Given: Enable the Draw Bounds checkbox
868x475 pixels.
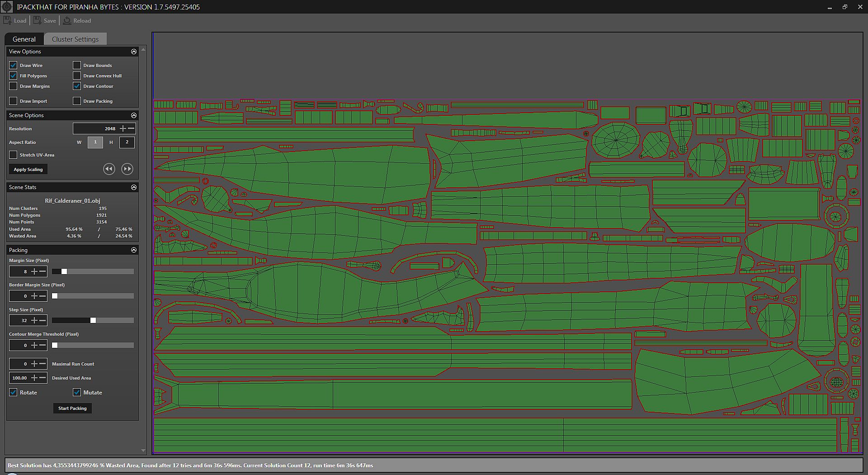Looking at the screenshot, I should [77, 65].
